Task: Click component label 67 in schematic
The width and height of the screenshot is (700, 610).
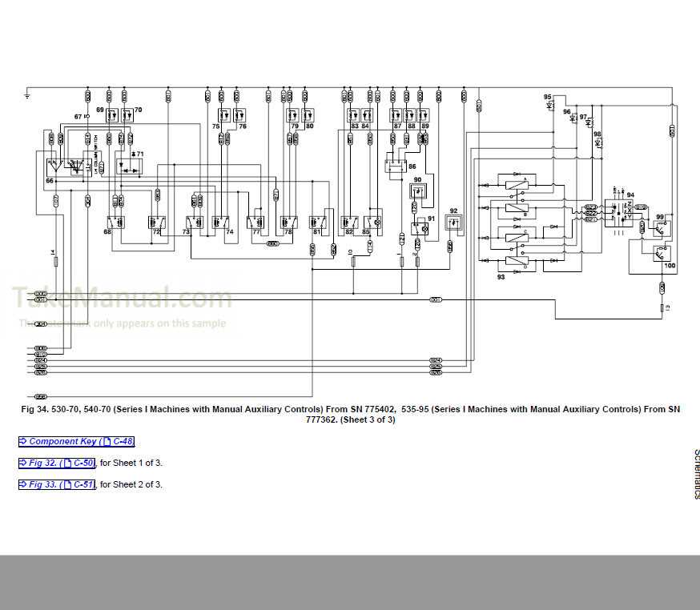Action: (78, 116)
